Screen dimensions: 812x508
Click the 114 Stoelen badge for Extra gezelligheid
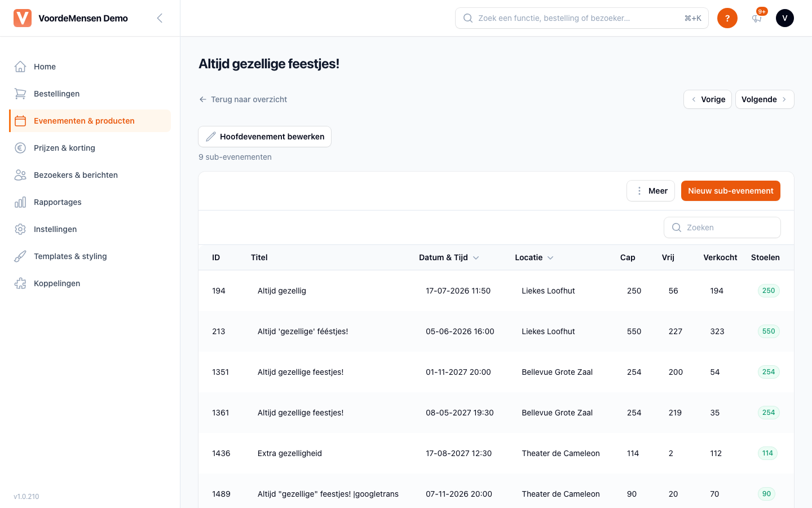coord(767,453)
